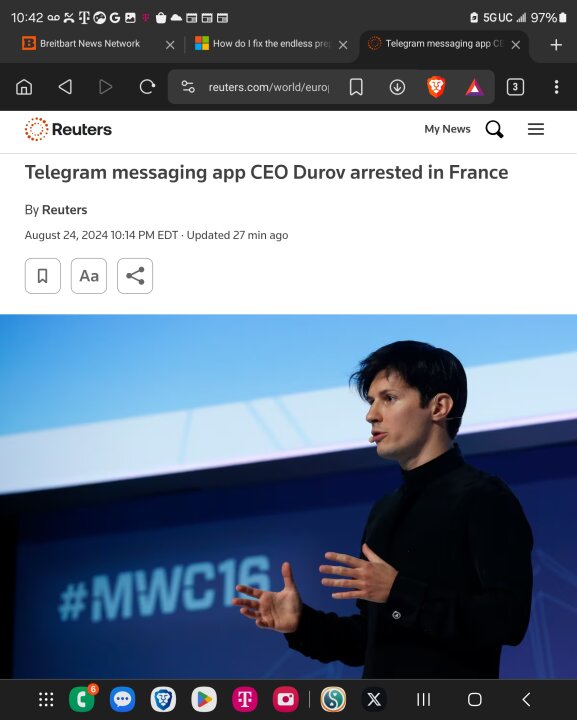This screenshot has height=720, width=577.
Task: Show open tabs counter labeled 3
Action: [515, 87]
